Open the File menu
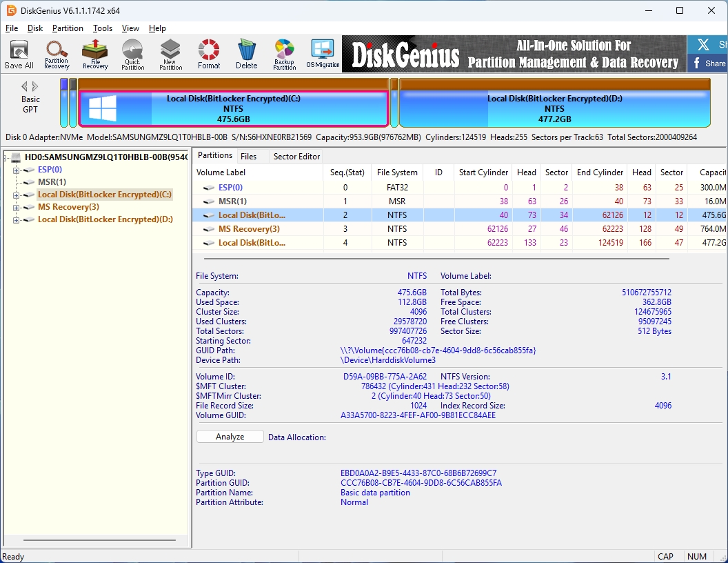Image resolution: width=728 pixels, height=563 pixels. [12, 28]
